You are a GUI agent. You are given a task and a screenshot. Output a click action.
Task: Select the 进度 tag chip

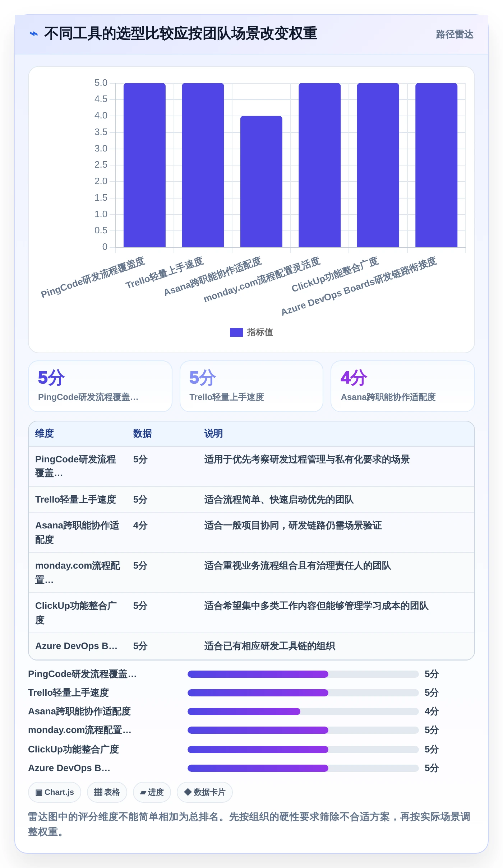(152, 792)
